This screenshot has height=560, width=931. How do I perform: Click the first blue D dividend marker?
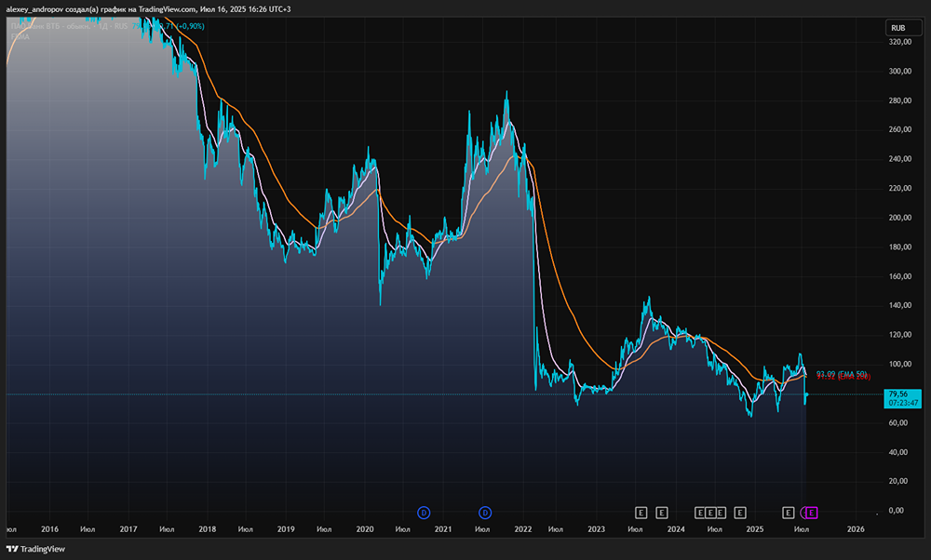coord(424,512)
